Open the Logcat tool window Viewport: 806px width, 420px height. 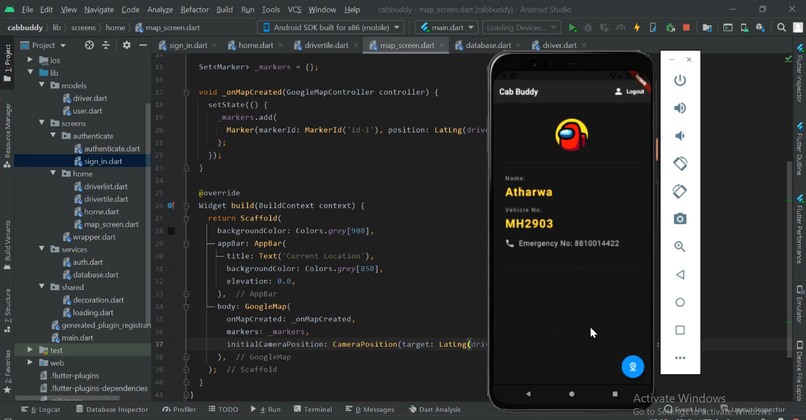41,410
